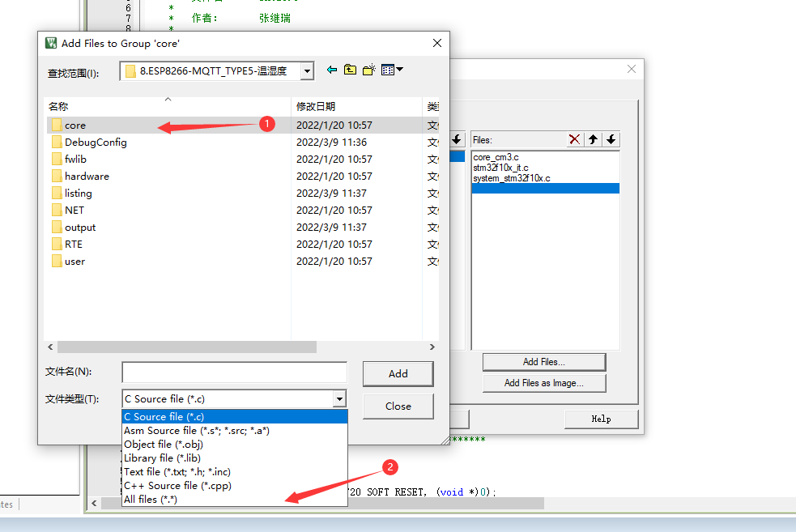Click editor horizontal scrollbar left arrow
Image resolution: width=796 pixels, height=532 pixels.
[94, 503]
